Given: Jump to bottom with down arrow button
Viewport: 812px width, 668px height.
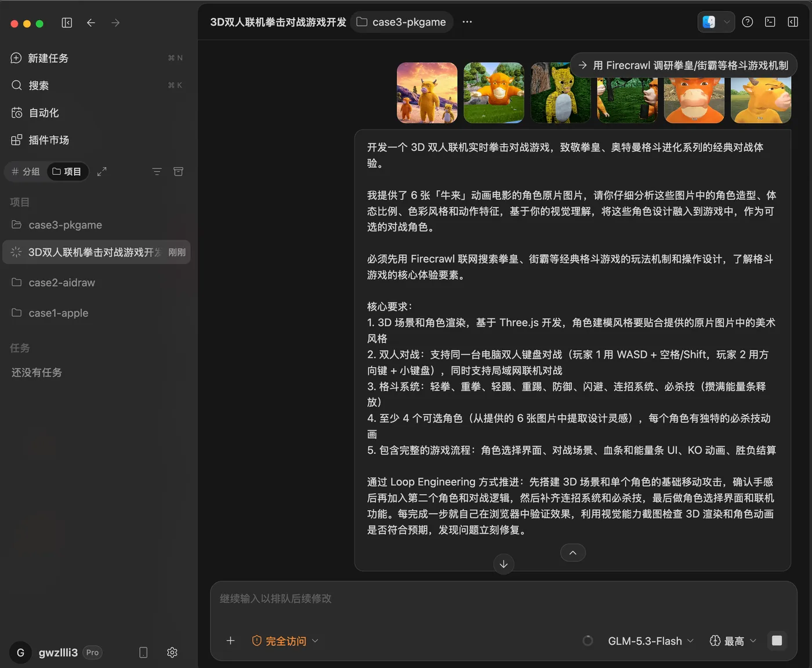Looking at the screenshot, I should point(503,564).
